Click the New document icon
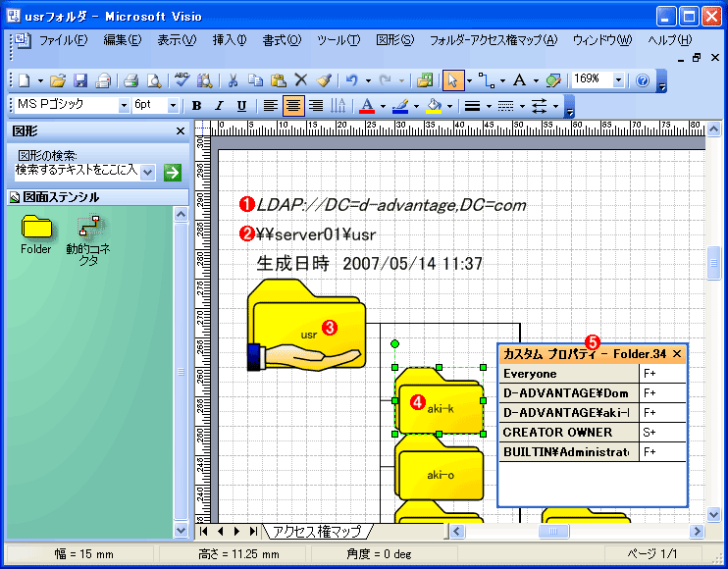728x569 pixels. click(25, 80)
